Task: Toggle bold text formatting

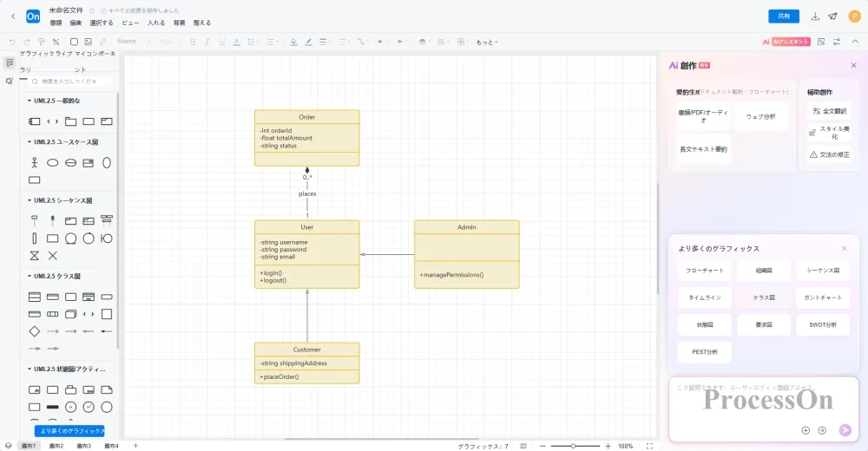Action: 192,42
